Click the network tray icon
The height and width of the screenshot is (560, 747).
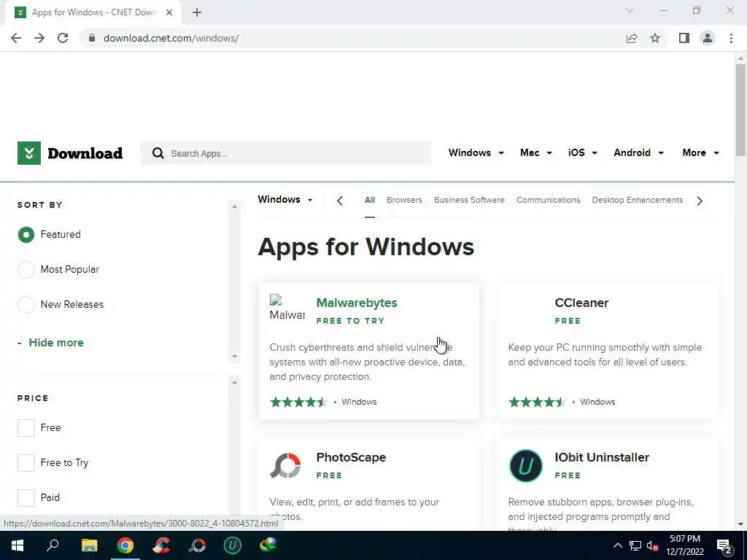coord(635,545)
